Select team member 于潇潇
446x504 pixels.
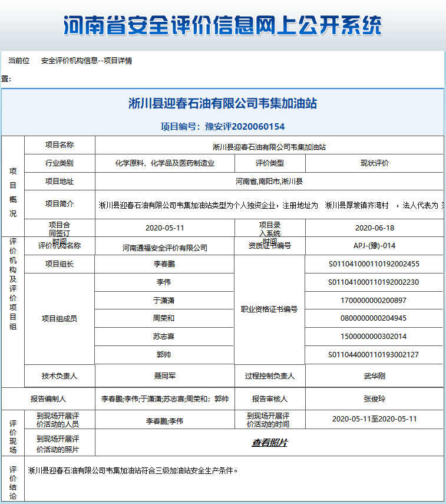[x=164, y=301]
